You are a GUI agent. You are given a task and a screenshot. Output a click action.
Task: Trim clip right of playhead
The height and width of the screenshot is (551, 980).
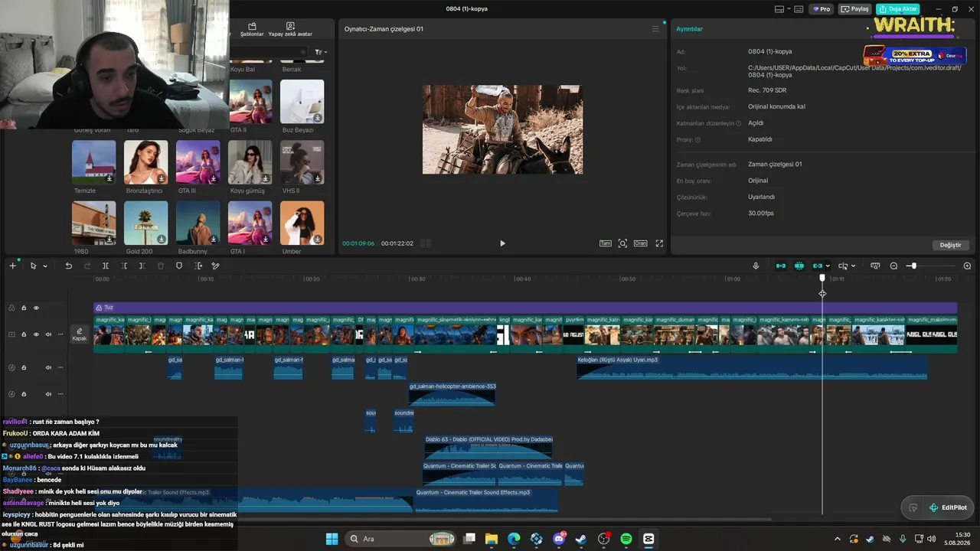click(142, 266)
